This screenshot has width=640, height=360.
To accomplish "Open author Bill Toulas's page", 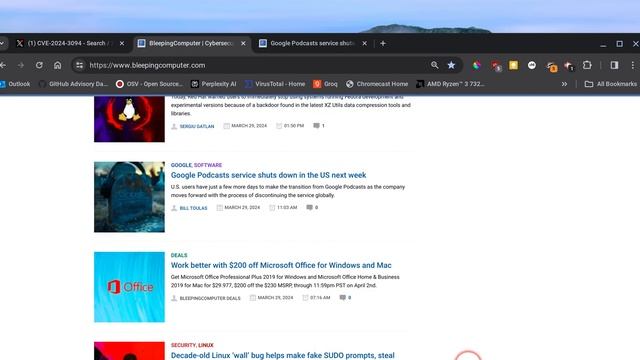I will [x=193, y=208].
